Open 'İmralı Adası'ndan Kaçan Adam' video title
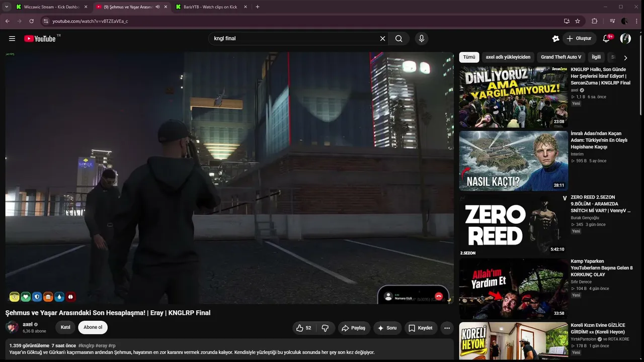 click(599, 140)
